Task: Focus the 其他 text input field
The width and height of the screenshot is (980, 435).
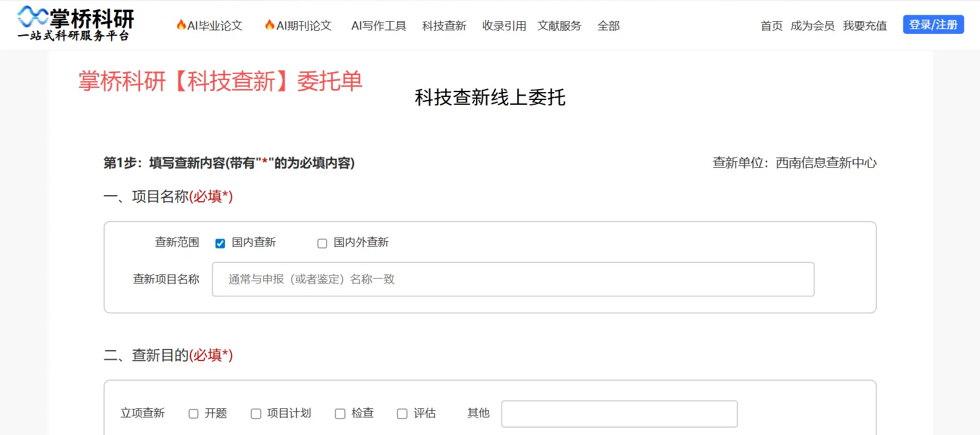Action: coord(619,414)
